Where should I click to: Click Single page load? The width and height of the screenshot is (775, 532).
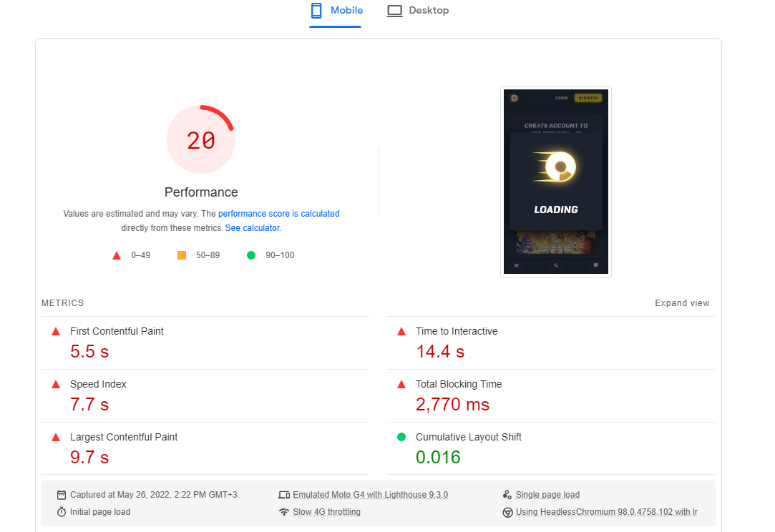click(547, 494)
